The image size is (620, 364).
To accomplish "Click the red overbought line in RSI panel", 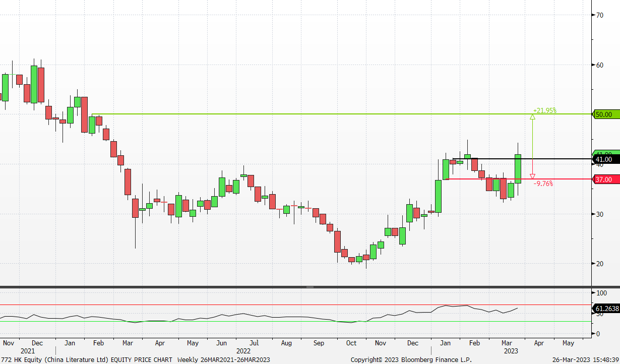I will (x=202, y=305).
